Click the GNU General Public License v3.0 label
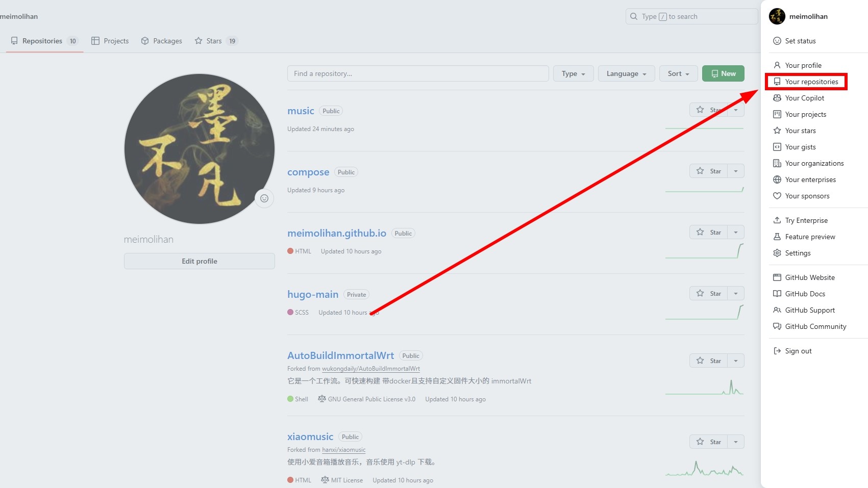The width and height of the screenshot is (868, 488). pos(366,399)
